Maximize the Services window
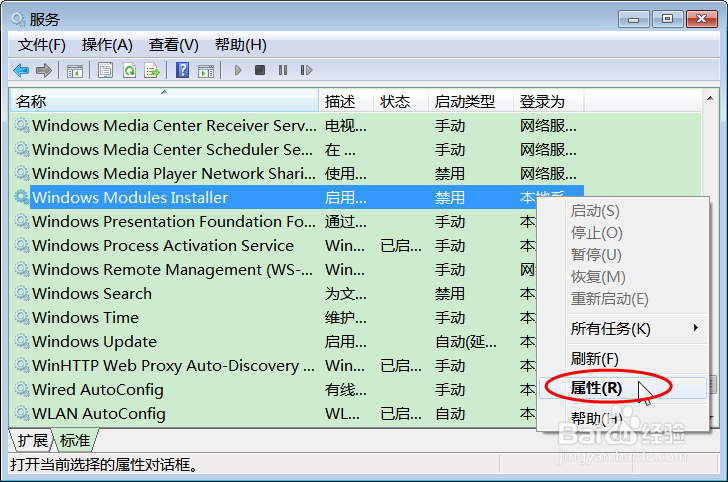 (x=667, y=19)
